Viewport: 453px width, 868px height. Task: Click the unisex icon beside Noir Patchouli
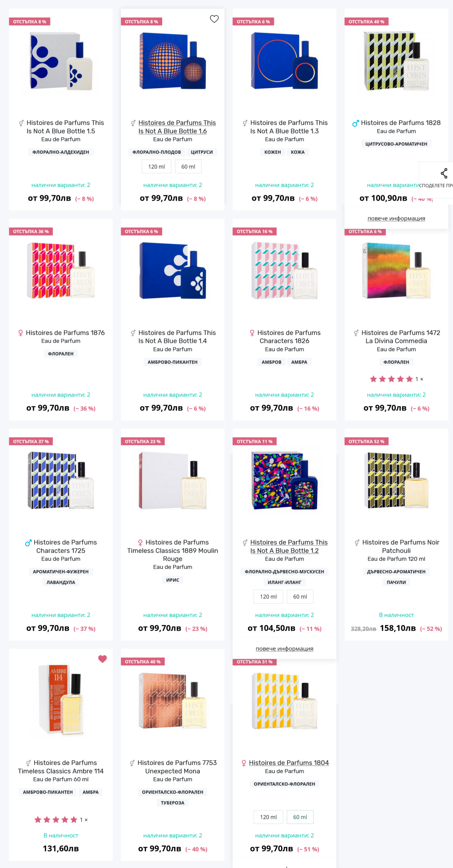point(357,542)
